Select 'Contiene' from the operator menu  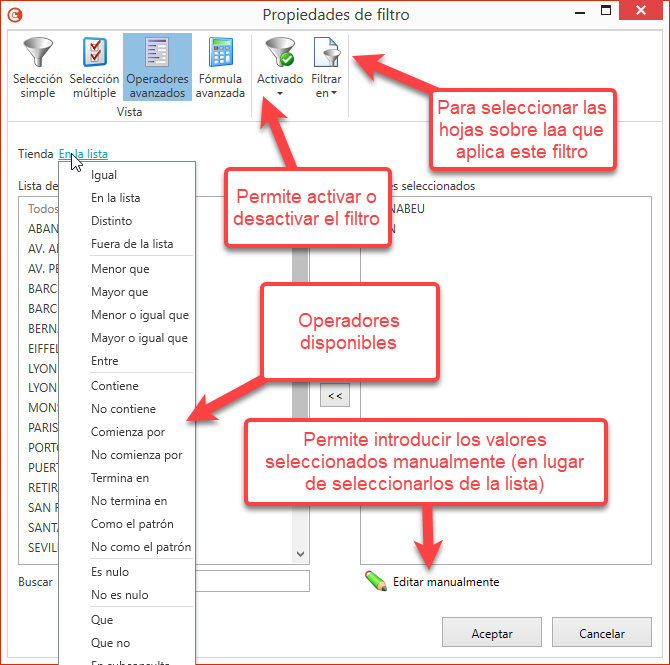click(115, 386)
